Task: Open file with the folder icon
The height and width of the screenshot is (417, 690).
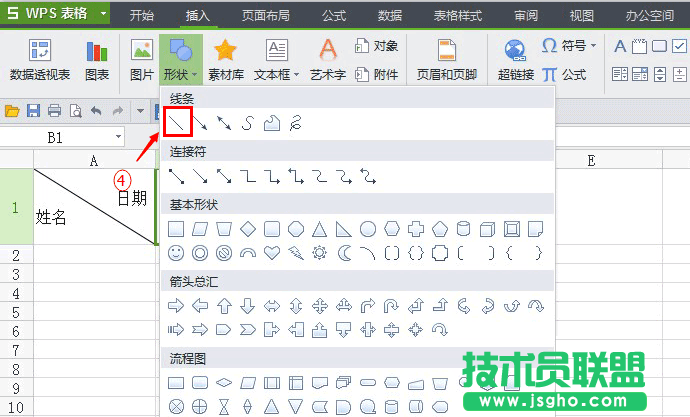Action: pos(12,110)
